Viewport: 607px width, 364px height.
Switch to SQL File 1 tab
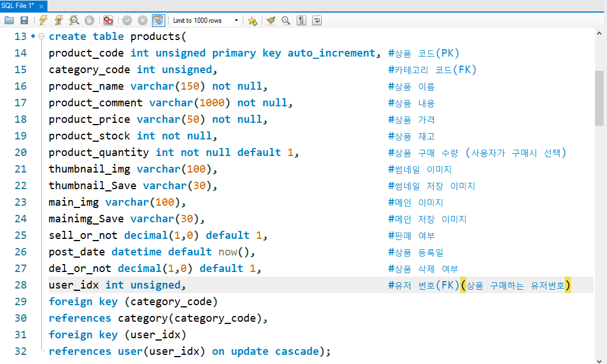(18, 6)
